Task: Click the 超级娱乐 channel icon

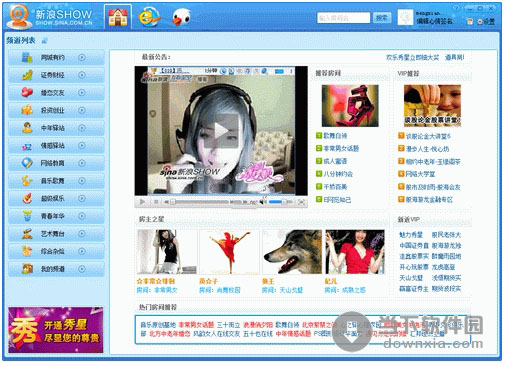Action: tap(27, 199)
